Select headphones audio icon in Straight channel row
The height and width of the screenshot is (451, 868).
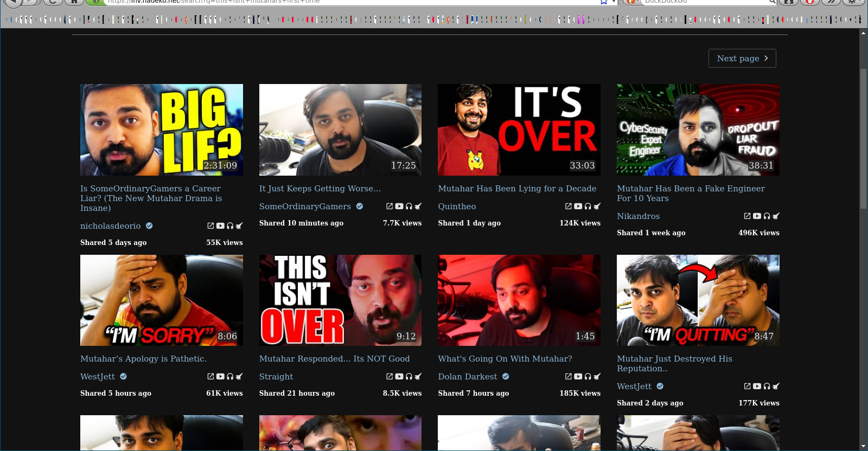[409, 377]
